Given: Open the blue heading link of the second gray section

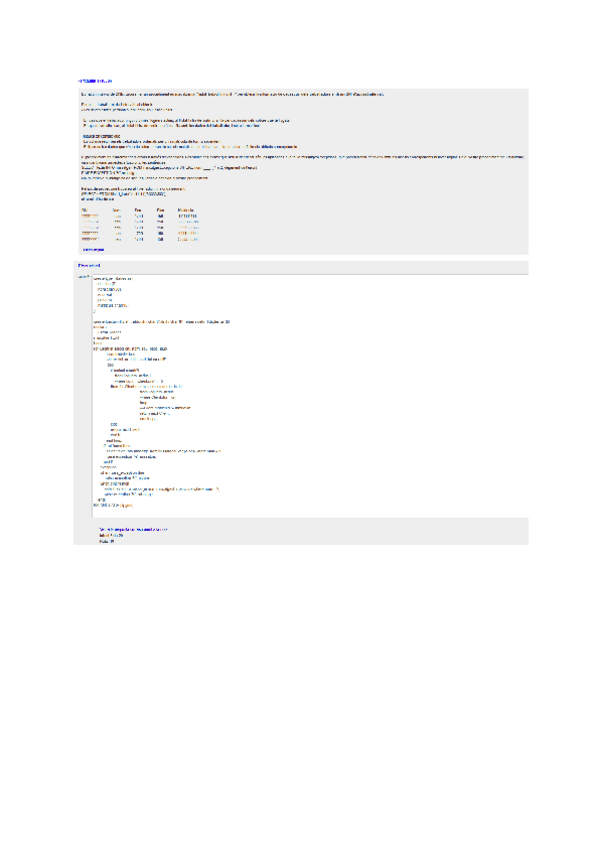Looking at the screenshot, I should click(89, 266).
